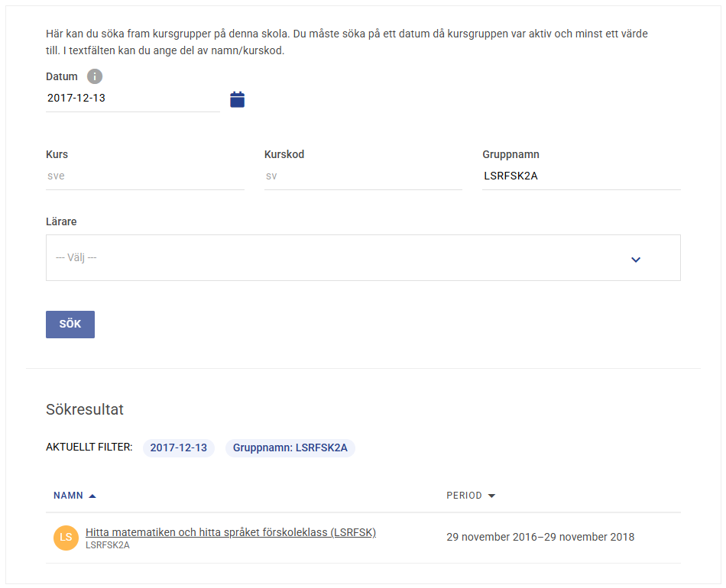726x588 pixels.
Task: Open 'Hitta matematiken och hitta språket förskoleklass' link
Action: [231, 532]
